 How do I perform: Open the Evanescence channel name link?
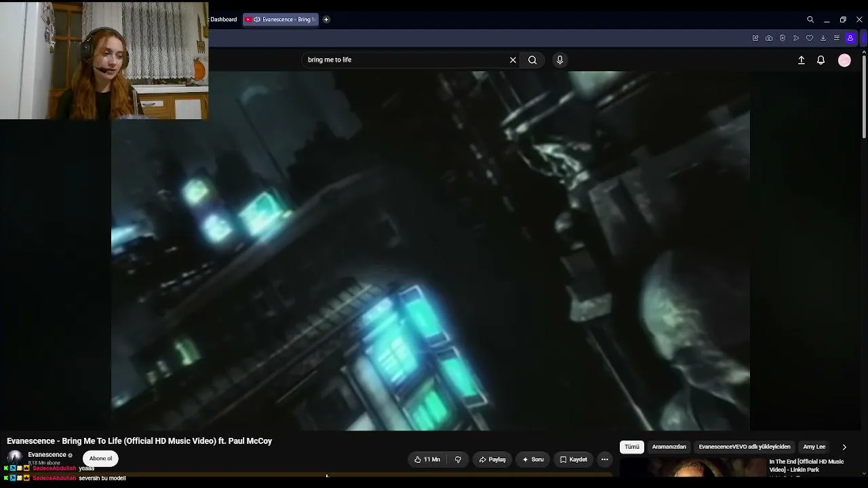(47, 455)
